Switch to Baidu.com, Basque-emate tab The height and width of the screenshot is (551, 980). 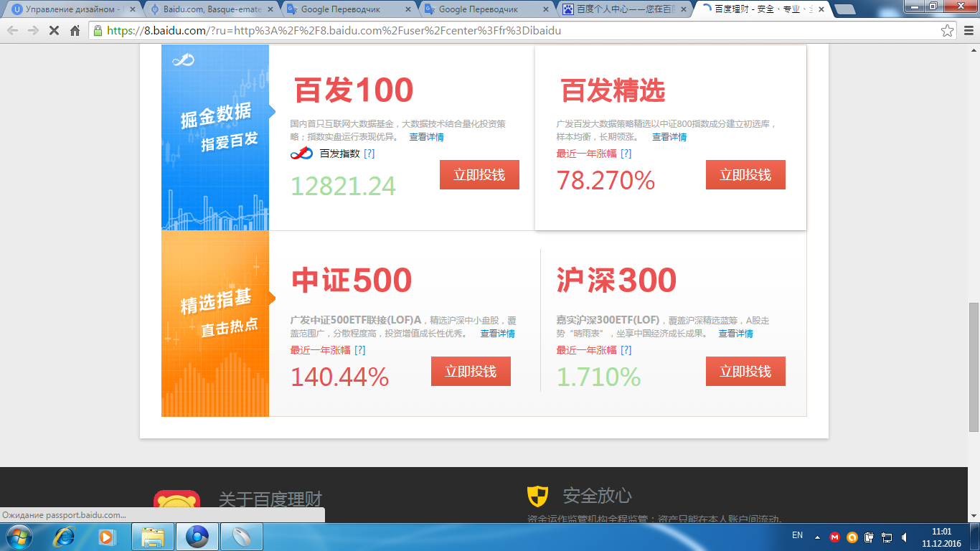212,10
